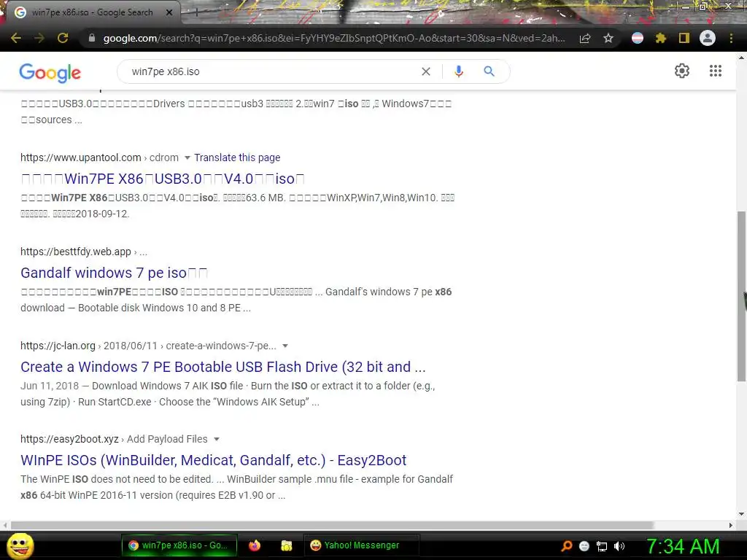This screenshot has width=747, height=560.
Task: Click the share page icon in address bar
Action: click(585, 38)
